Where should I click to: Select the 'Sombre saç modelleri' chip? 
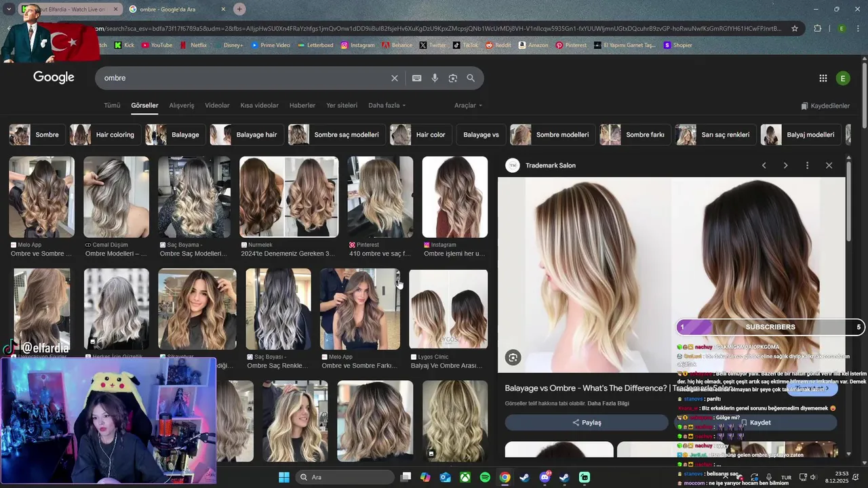click(x=337, y=135)
